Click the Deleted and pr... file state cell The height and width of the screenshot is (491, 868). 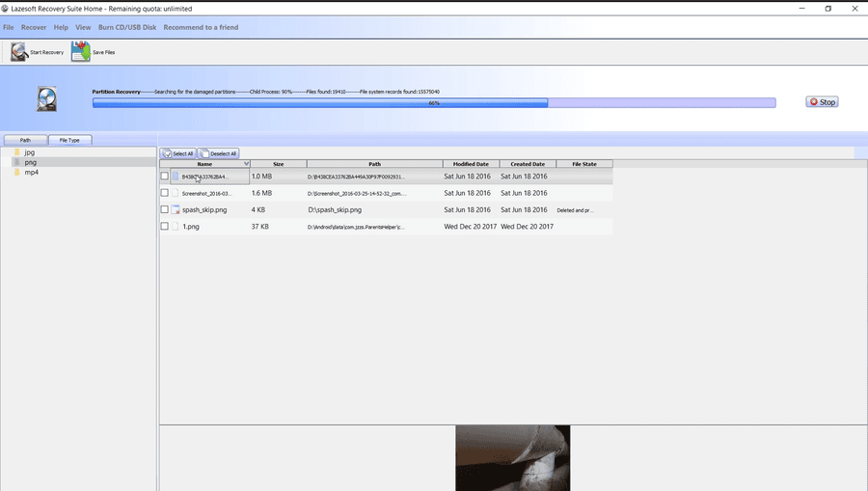(x=575, y=210)
